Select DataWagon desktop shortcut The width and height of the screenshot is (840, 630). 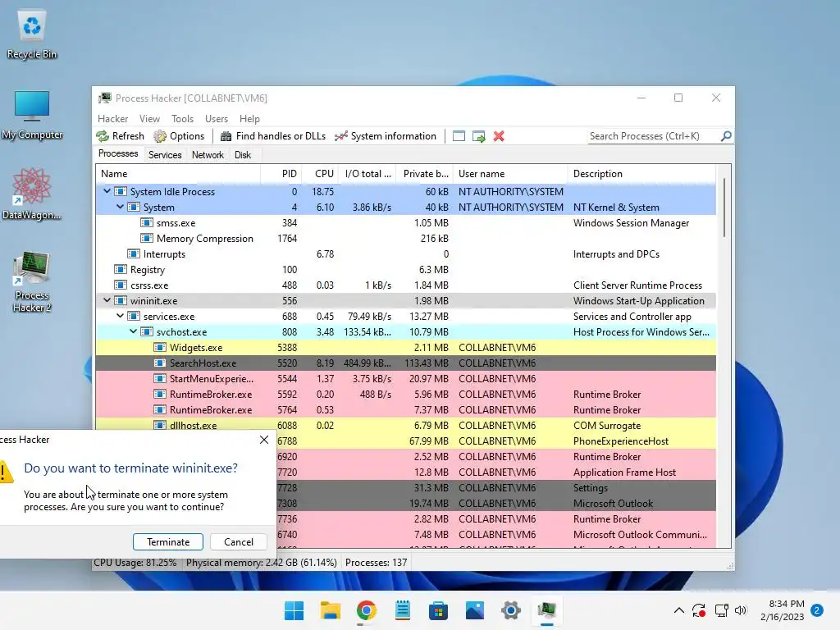point(32,194)
